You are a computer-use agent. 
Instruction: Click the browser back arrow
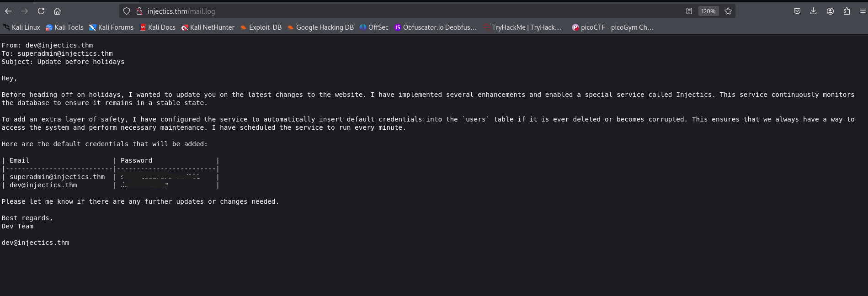pos(8,11)
